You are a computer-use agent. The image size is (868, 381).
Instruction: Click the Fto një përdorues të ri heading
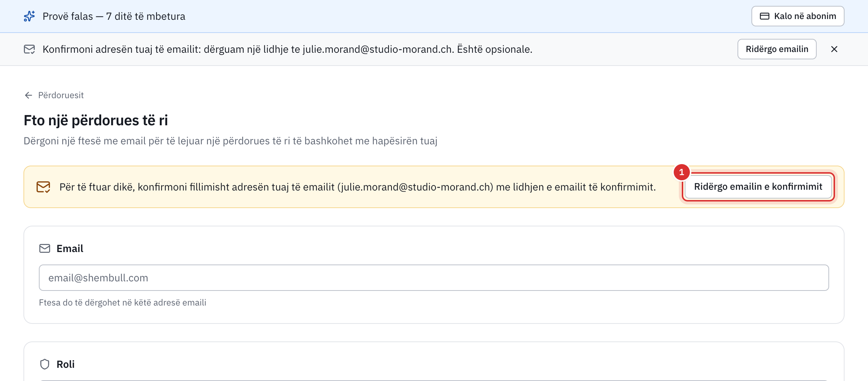(x=96, y=120)
